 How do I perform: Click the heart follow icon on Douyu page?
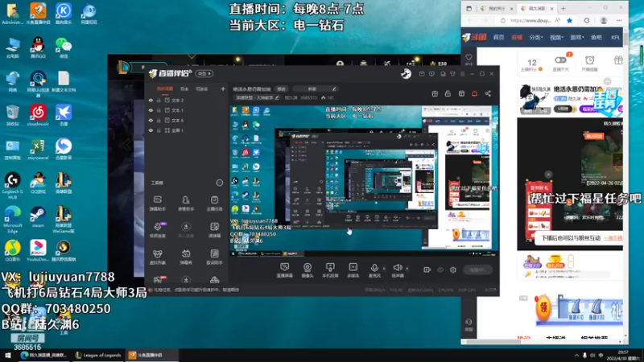469,58
